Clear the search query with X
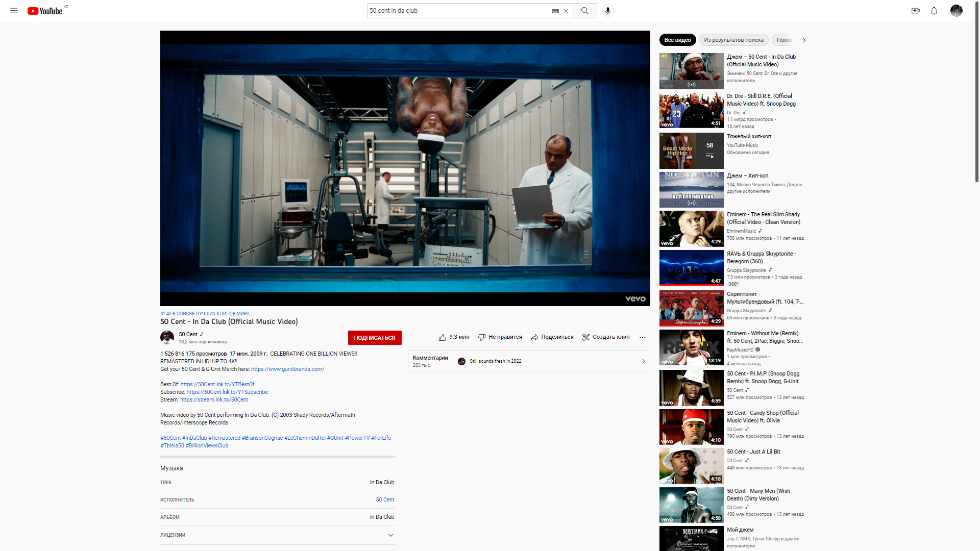The width and height of the screenshot is (980, 551). (x=566, y=11)
